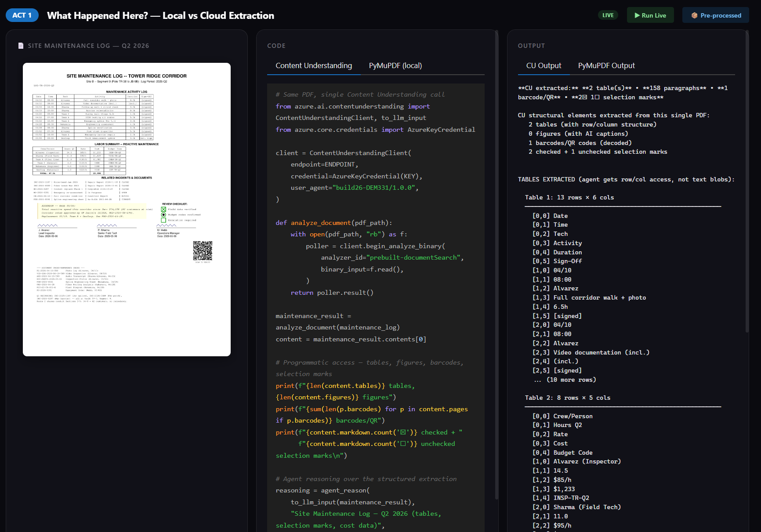
Task: Select the PyMuPDF Output tab
Action: 606,66
